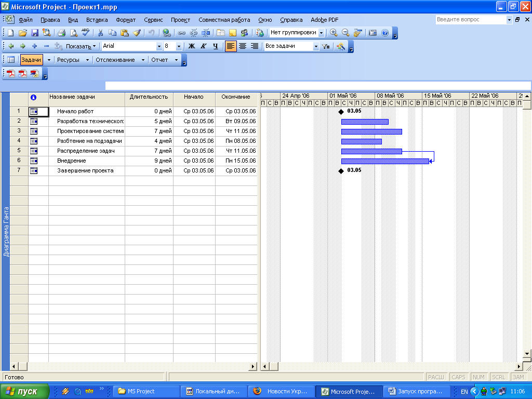
Task: Open the Вид menu
Action: click(73, 20)
